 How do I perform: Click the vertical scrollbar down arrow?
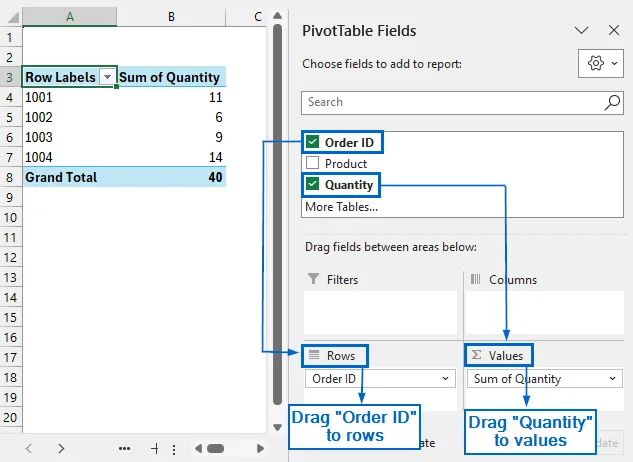tap(277, 427)
